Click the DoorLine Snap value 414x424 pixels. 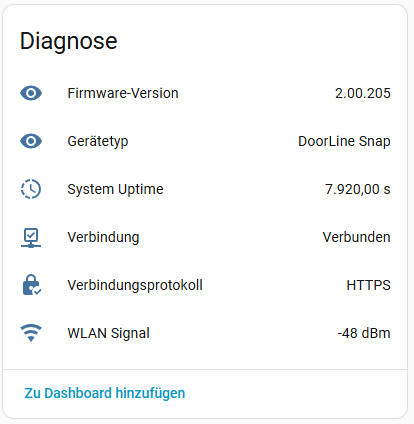tap(344, 141)
